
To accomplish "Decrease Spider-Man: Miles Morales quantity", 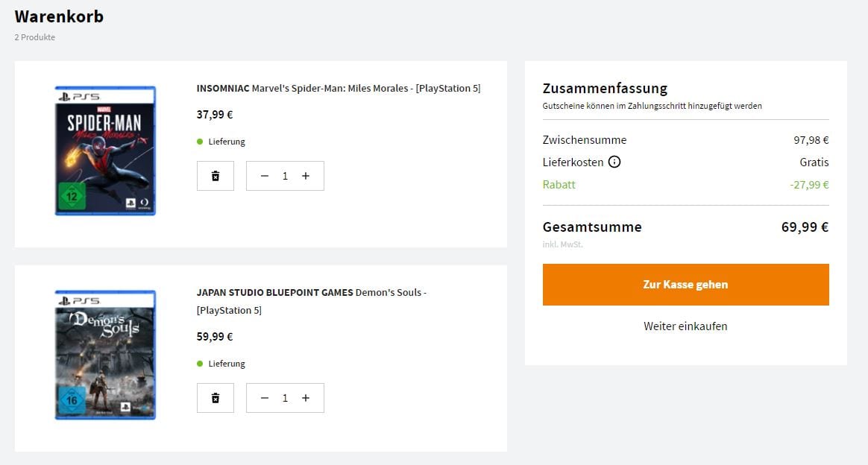I will click(265, 176).
